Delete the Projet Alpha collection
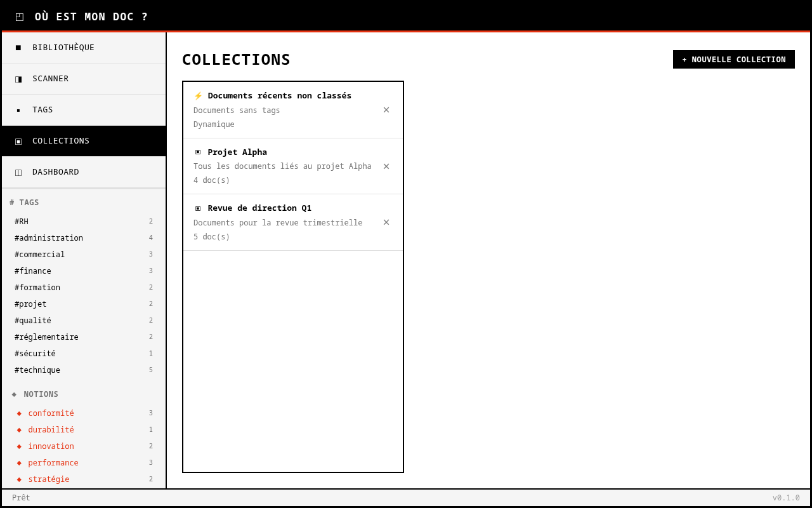 [x=386, y=165]
